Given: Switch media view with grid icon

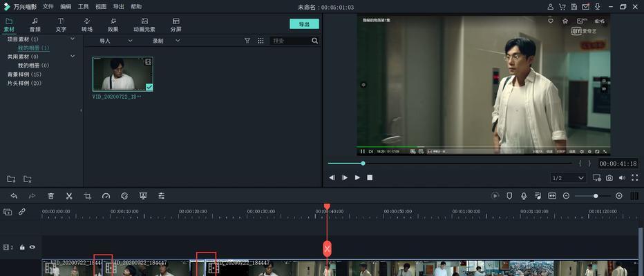Looking at the screenshot, I should [x=261, y=41].
